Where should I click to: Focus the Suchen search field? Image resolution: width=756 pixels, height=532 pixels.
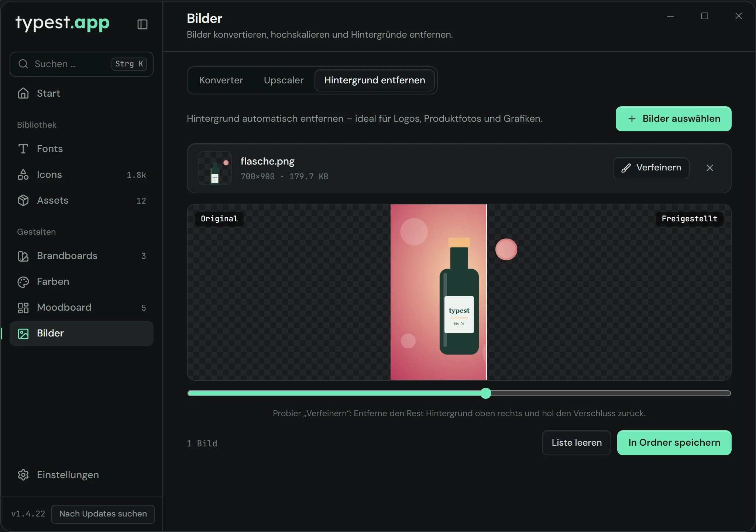[x=82, y=64]
